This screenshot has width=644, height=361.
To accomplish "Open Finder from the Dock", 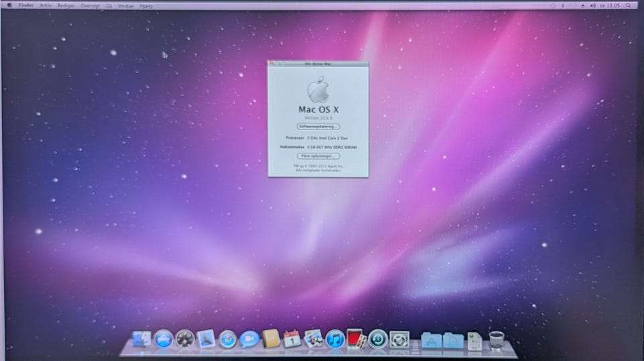I will point(142,340).
